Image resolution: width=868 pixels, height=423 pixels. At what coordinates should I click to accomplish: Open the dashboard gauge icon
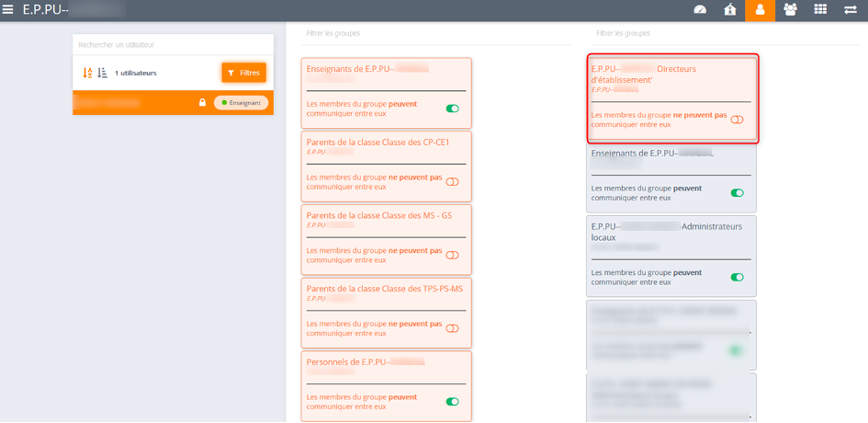[700, 10]
